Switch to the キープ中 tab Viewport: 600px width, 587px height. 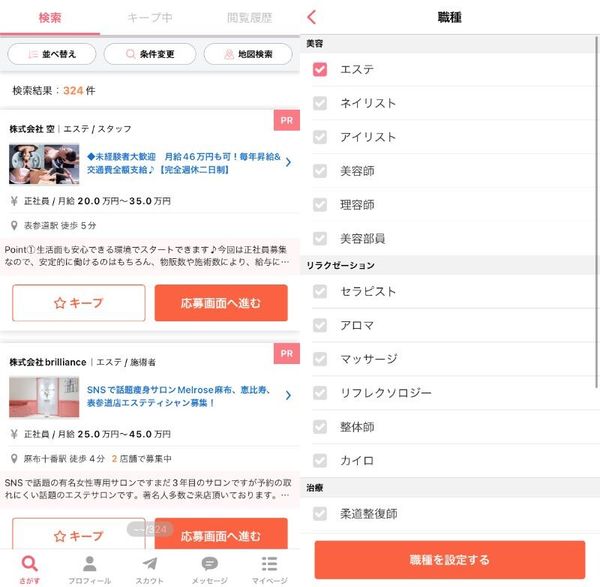(150, 18)
